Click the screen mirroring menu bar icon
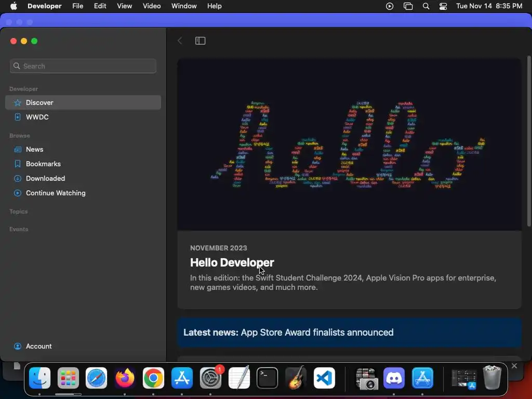Image resolution: width=532 pixels, height=399 pixels. coord(408,6)
